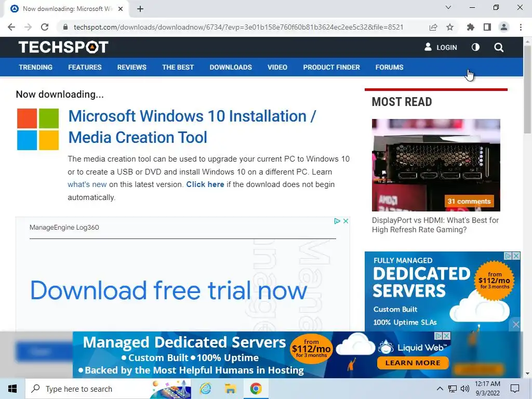532x399 pixels.
Task: Open Microsoft Windows 10 Installation title link
Action: (x=192, y=127)
